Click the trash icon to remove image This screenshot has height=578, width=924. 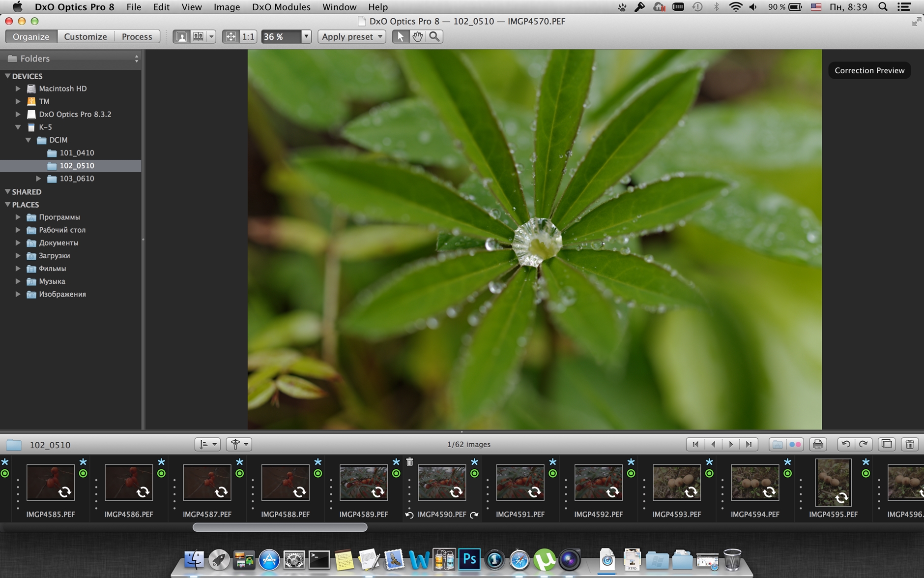910,444
